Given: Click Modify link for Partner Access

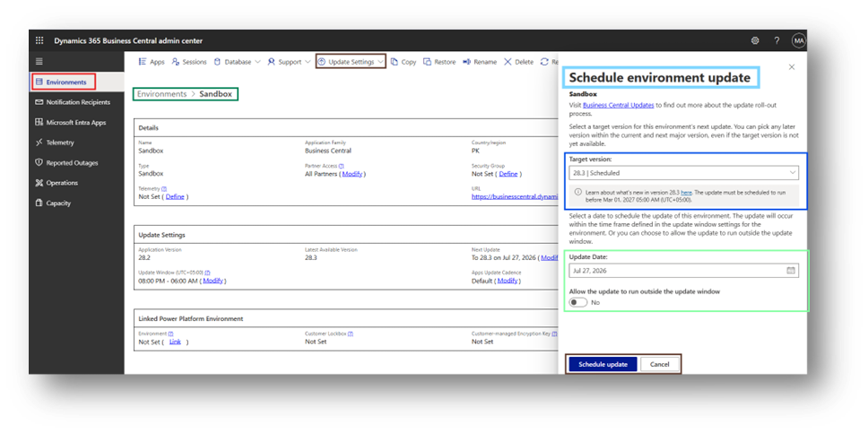Looking at the screenshot, I should point(352,174).
